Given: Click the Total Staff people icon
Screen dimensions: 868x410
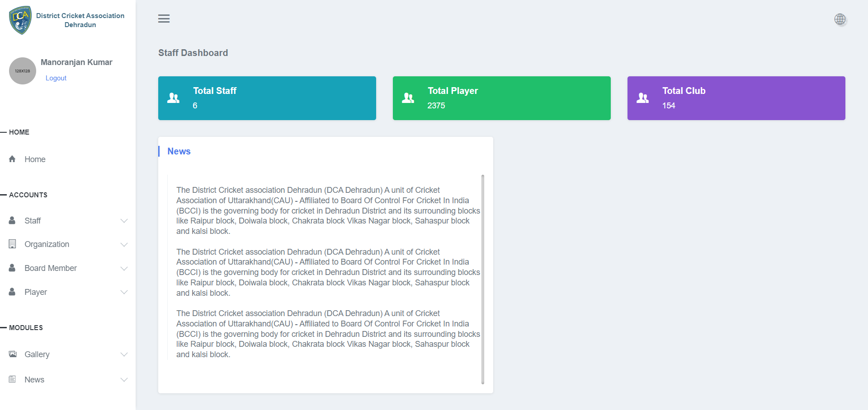Looking at the screenshot, I should (x=174, y=98).
